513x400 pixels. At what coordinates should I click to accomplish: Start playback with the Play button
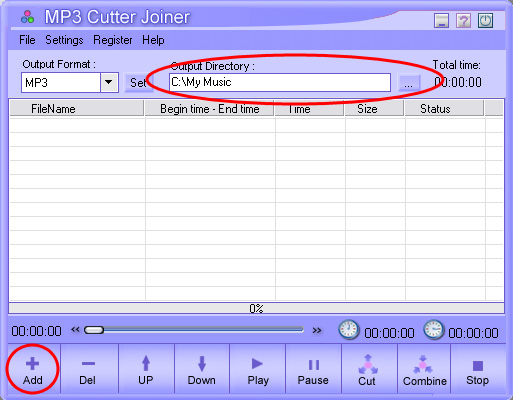tap(258, 369)
